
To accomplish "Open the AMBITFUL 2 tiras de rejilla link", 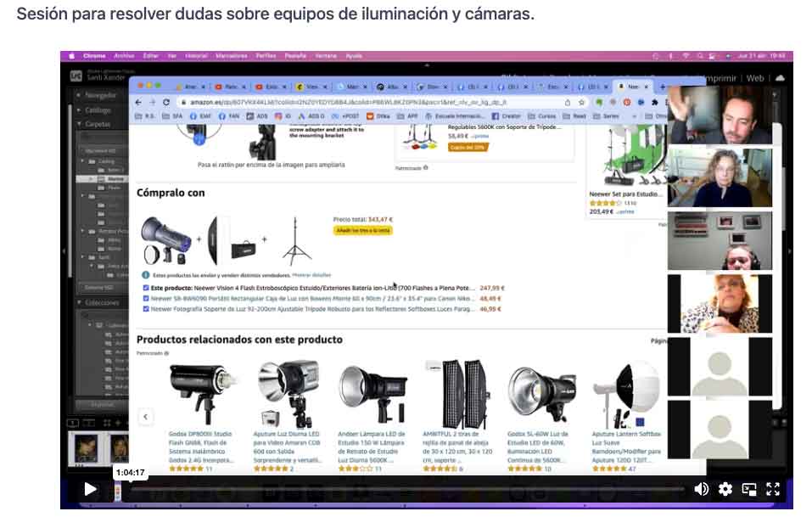I will pyautogui.click(x=457, y=447).
